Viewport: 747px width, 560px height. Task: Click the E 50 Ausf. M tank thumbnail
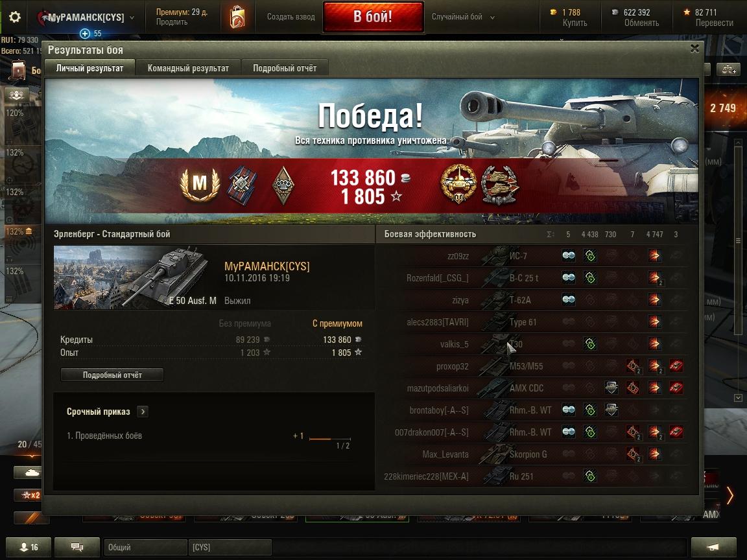click(136, 277)
